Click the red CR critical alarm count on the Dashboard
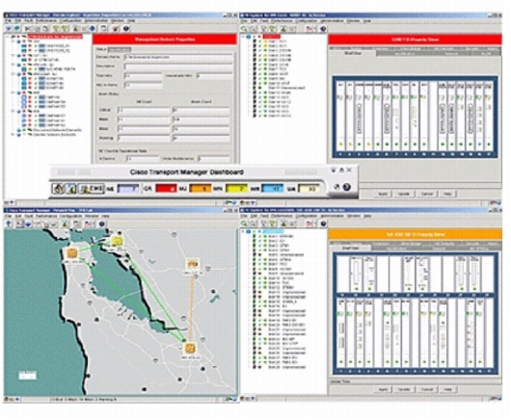This screenshot has width=511, height=420. [167, 188]
